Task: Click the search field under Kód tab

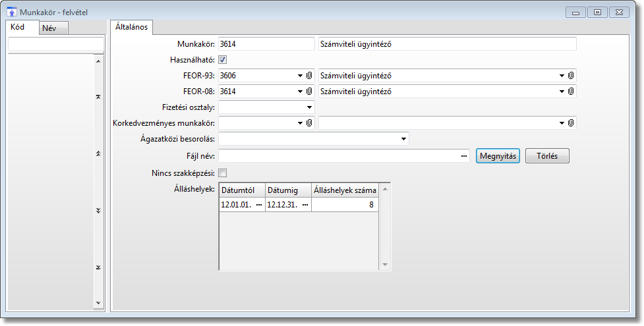Action: tap(56, 44)
